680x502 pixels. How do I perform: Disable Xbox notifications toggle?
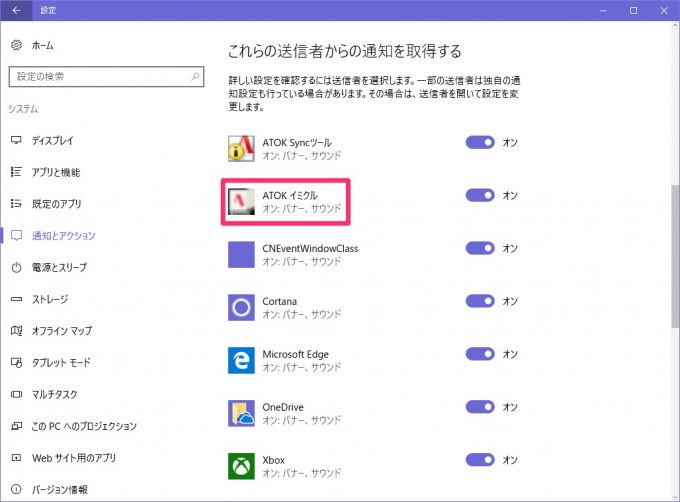pos(480,460)
